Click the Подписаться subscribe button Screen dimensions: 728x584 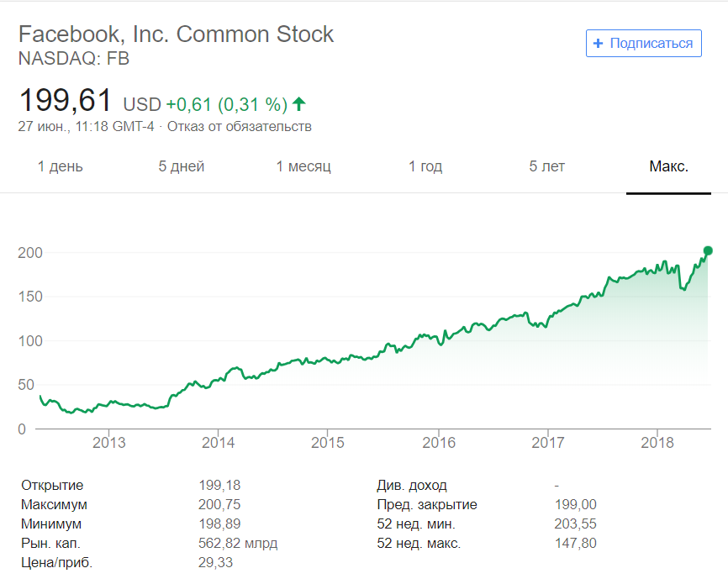(x=644, y=44)
